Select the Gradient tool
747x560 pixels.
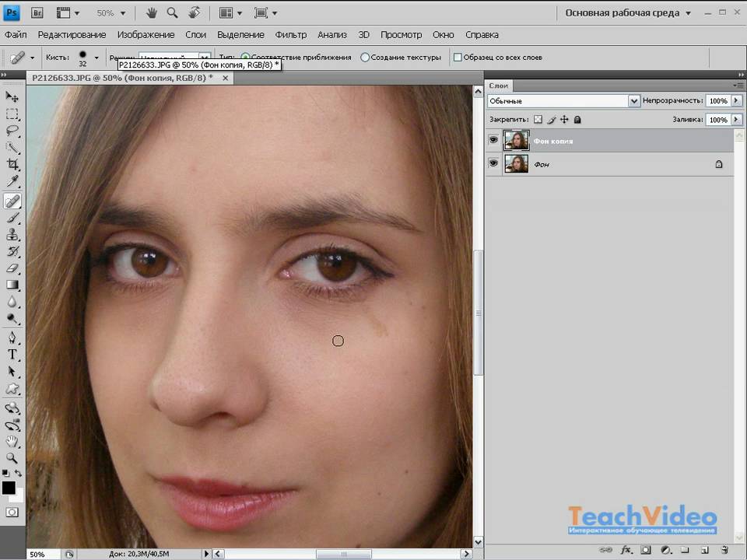12,285
